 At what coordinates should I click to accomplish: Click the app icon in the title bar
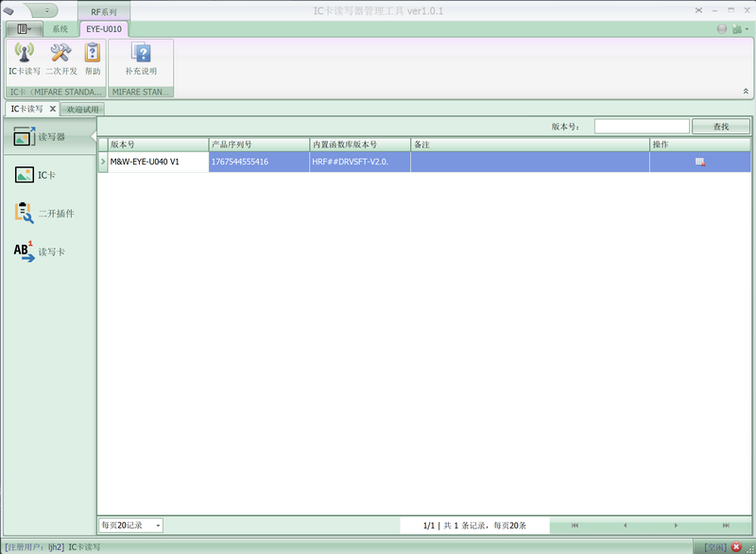click(9, 10)
